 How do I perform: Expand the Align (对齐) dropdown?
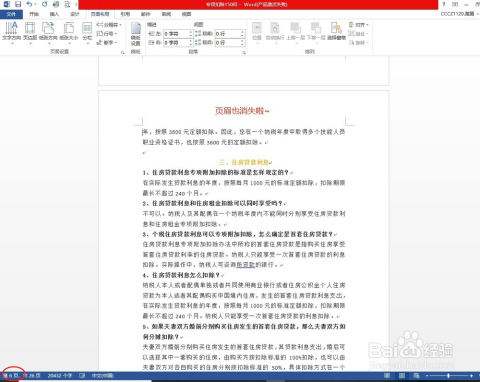359,25
